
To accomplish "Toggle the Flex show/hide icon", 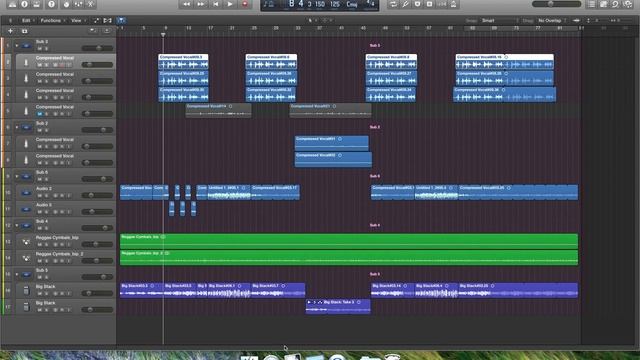I will (108, 20).
